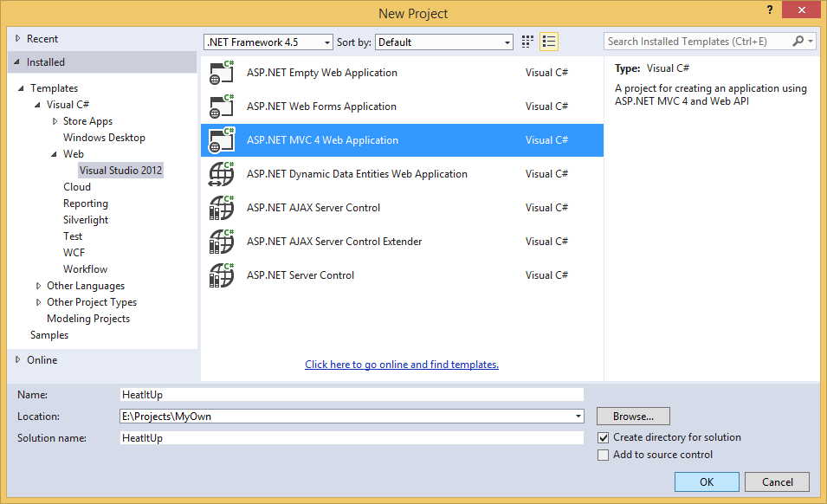Click the ASP.NET Empty Web Application icon
Screen dimensions: 827x504
pos(222,73)
